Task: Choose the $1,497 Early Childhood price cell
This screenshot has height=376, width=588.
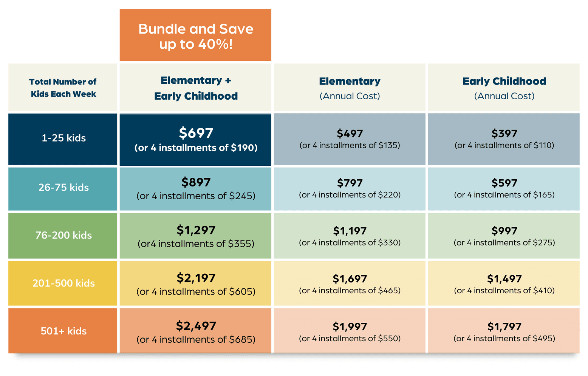Action: tap(504, 284)
